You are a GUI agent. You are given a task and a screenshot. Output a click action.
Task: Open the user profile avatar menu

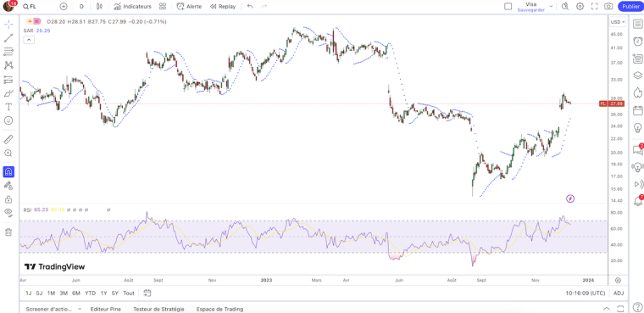9,6
